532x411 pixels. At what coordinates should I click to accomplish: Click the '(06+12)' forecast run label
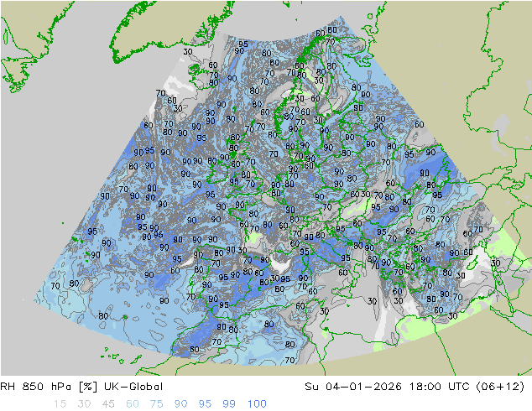(500, 386)
